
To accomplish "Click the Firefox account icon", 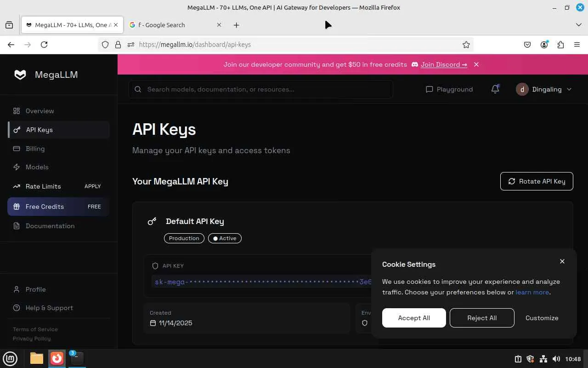I will [544, 45].
